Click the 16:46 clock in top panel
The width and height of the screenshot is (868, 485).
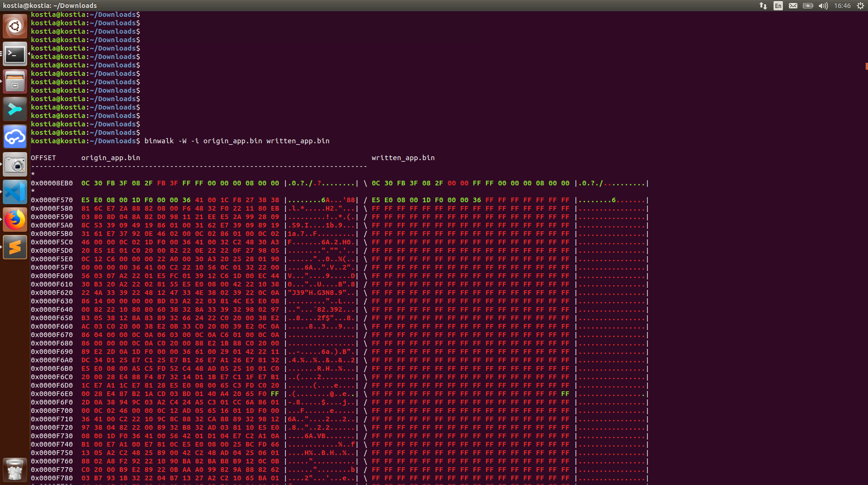(x=842, y=6)
